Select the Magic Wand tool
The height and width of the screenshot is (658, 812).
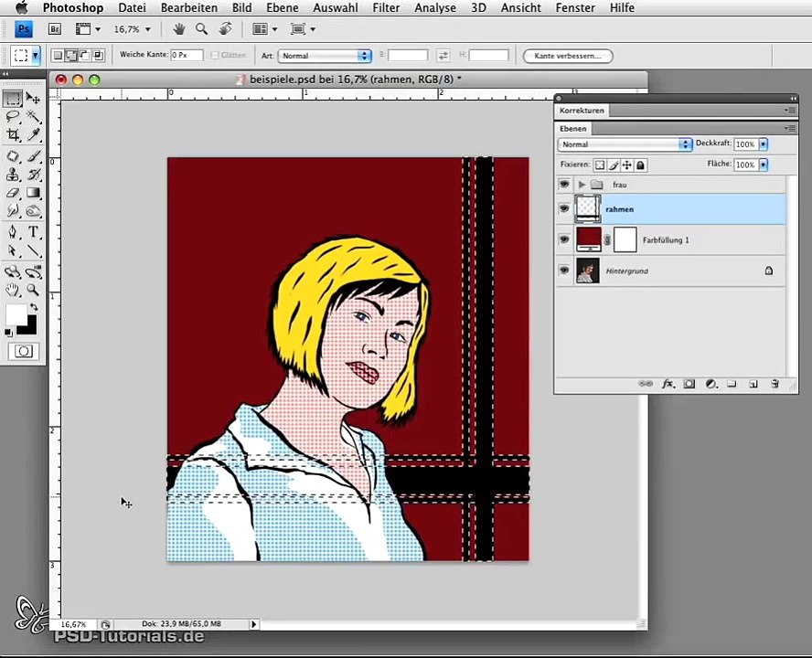point(33,116)
